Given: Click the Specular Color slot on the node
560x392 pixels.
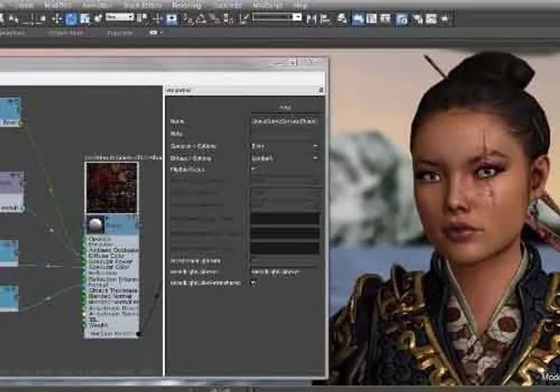Looking at the screenshot, I should tap(108, 267).
